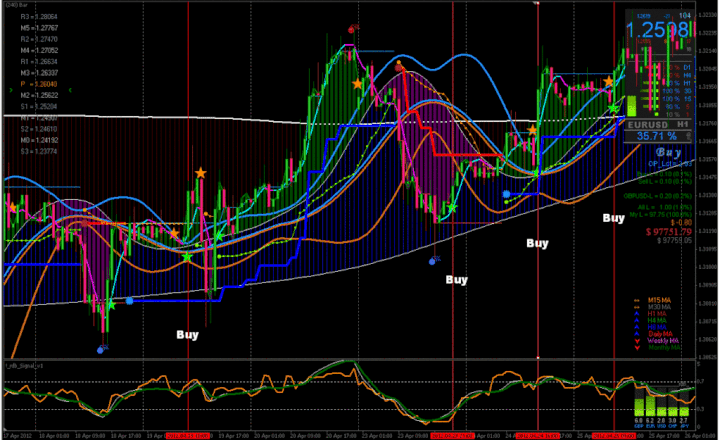Click the M3 = 1.26337 pivot level
This screenshot has height=440, width=720.
coord(39,73)
